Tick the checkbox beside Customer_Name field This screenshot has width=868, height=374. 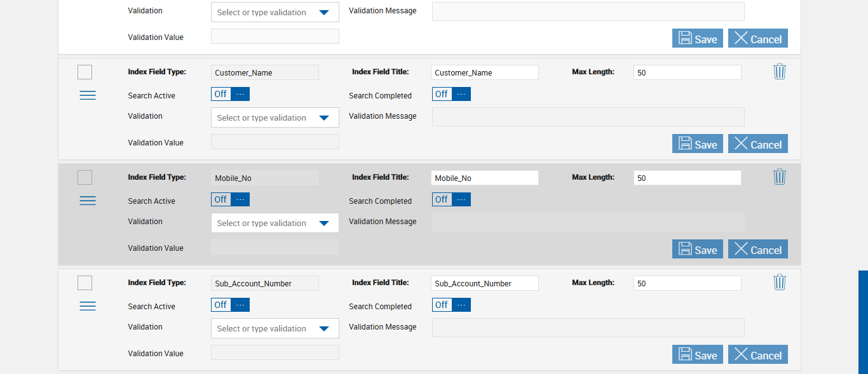coord(85,72)
